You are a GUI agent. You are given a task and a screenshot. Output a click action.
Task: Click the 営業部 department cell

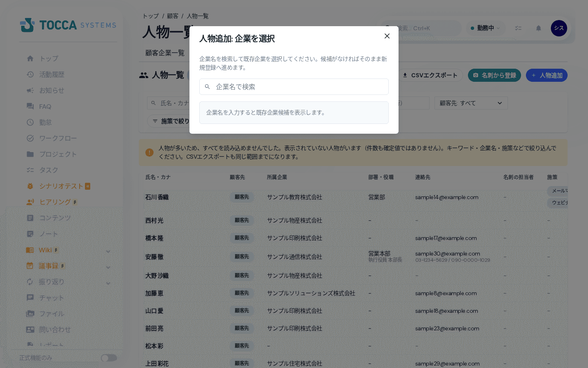click(x=376, y=197)
